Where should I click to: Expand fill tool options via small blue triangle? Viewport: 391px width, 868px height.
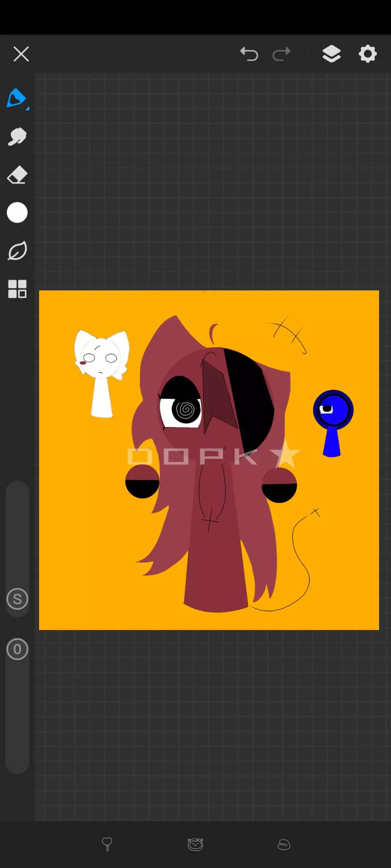coord(28,108)
